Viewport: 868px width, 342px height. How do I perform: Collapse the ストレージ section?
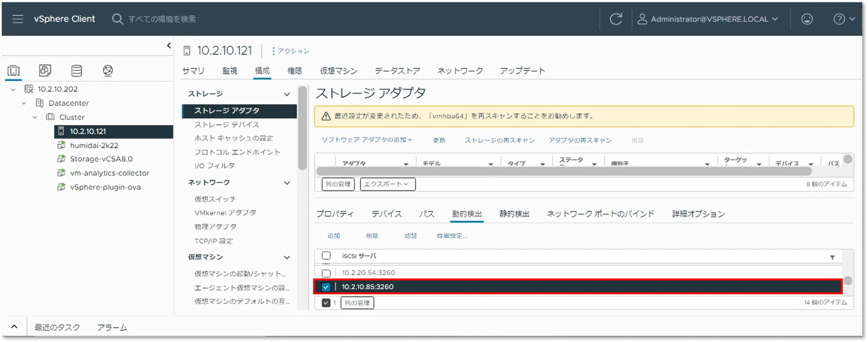[287, 94]
